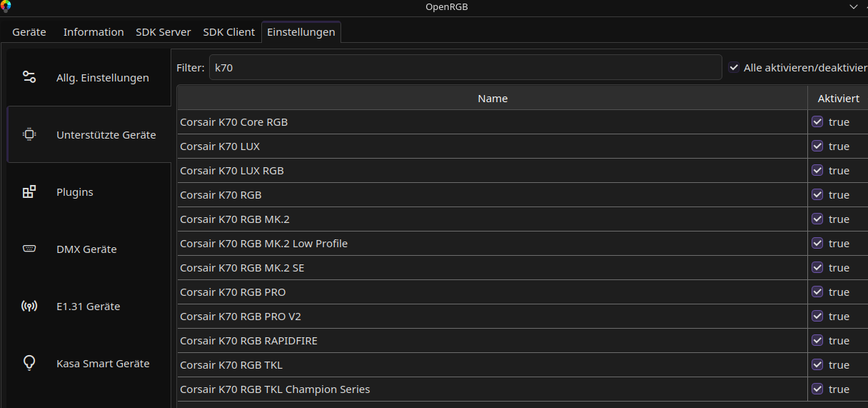The image size is (868, 408).
Task: Open the SDK Server tab
Action: coord(163,32)
